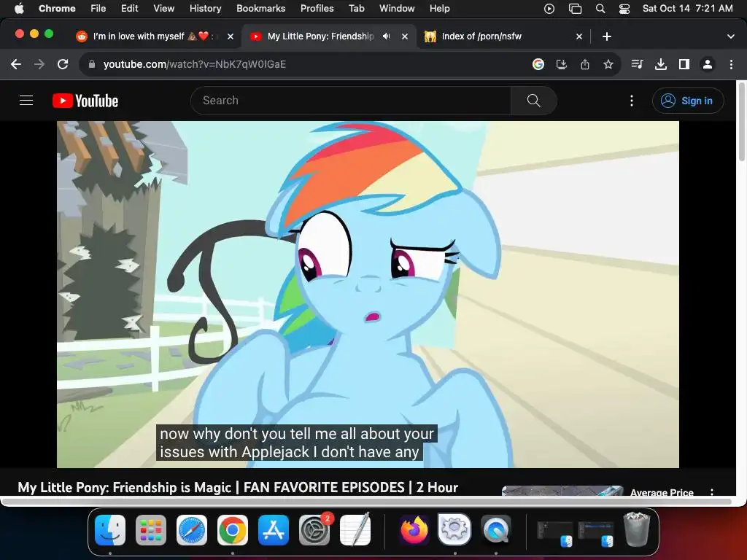
Task: Switch to the Index of /porn/nsfw tab
Action: pos(503,36)
